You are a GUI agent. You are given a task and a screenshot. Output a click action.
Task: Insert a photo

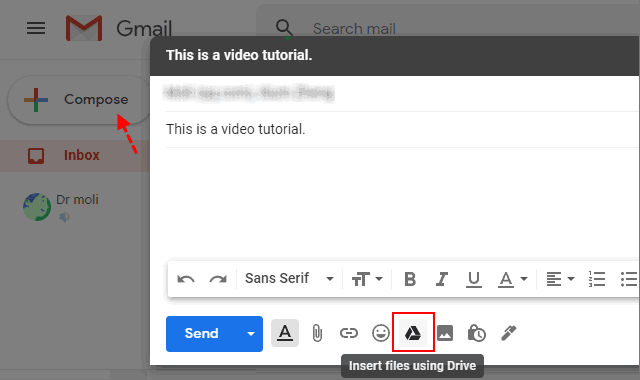click(445, 333)
